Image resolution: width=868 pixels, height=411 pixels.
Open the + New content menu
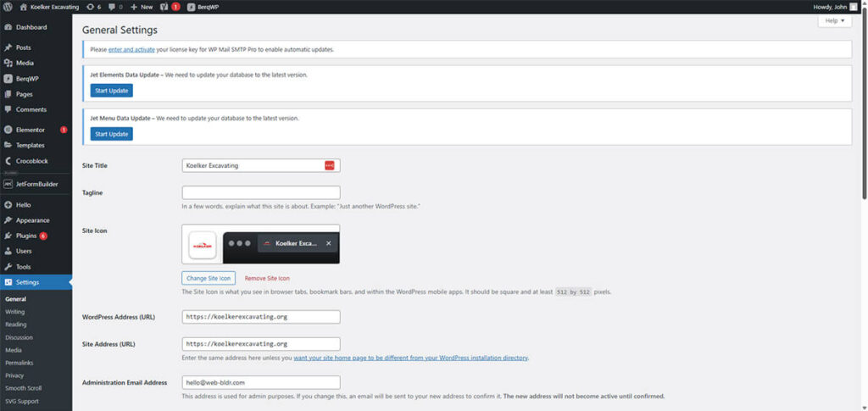(142, 7)
